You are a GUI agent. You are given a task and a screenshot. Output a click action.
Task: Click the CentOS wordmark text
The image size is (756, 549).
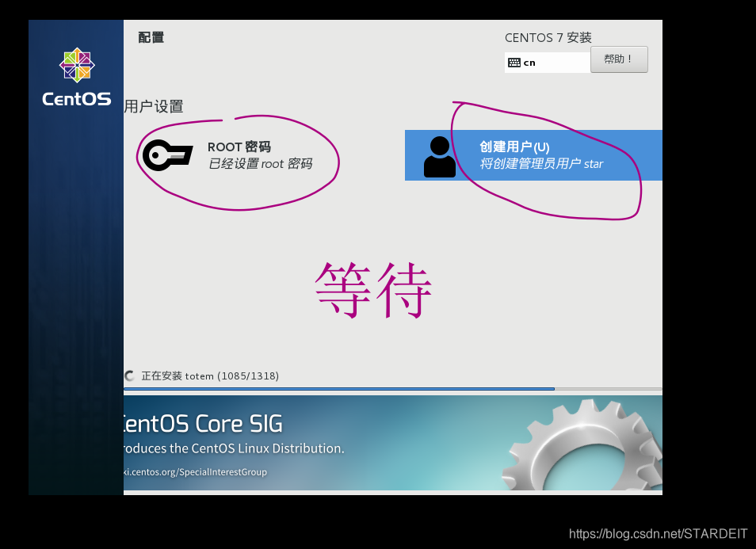77,99
